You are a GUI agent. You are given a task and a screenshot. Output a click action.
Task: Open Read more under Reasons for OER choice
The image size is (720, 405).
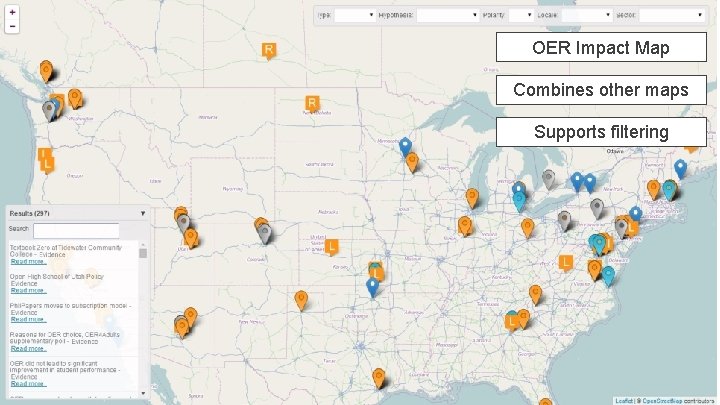click(28, 349)
